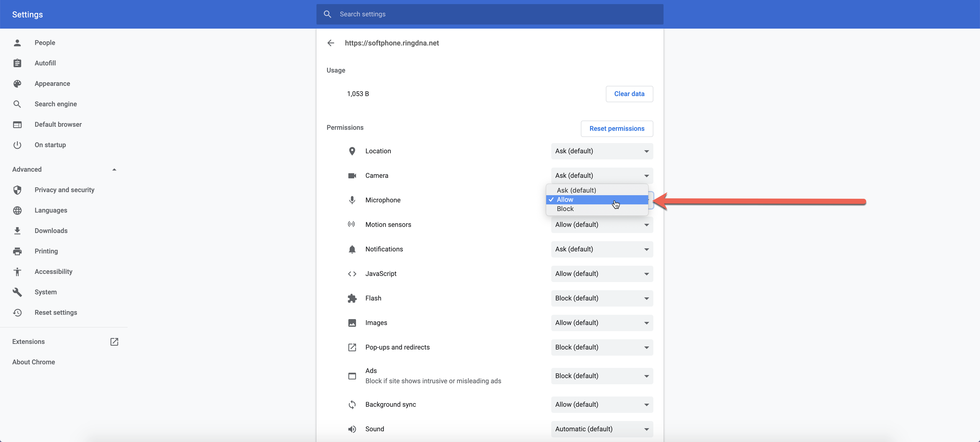
Task: Open the Notifications permission dropdown
Action: 602,249
